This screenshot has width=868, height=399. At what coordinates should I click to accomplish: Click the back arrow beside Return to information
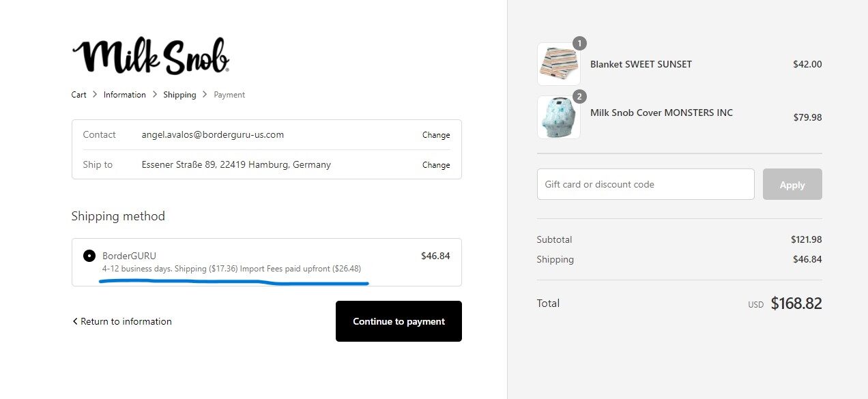point(75,321)
